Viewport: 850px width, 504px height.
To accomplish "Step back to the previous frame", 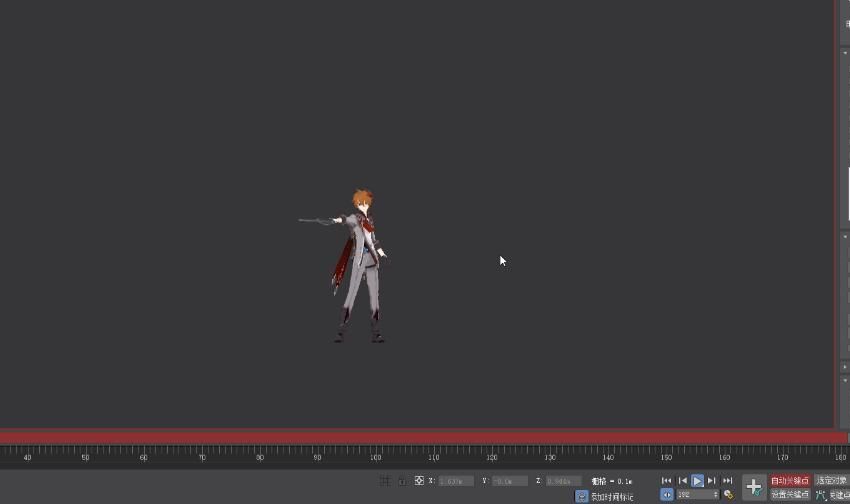I will point(682,481).
